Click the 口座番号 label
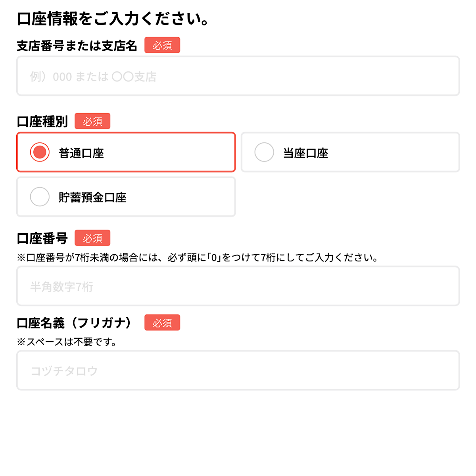Screen dimensions: 476x476 (42, 238)
